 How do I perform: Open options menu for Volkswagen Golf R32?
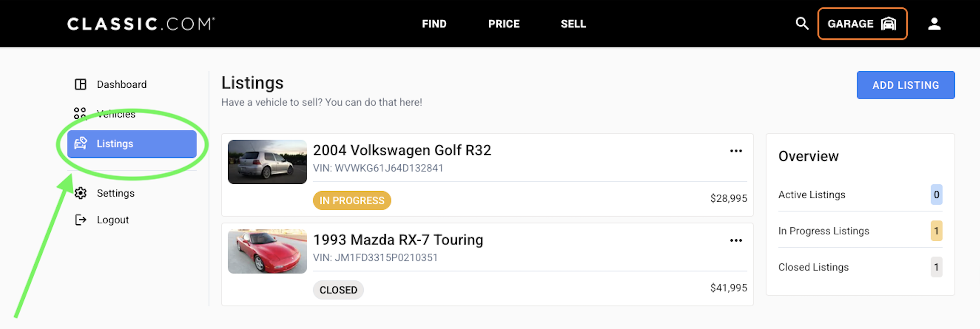coord(736,151)
